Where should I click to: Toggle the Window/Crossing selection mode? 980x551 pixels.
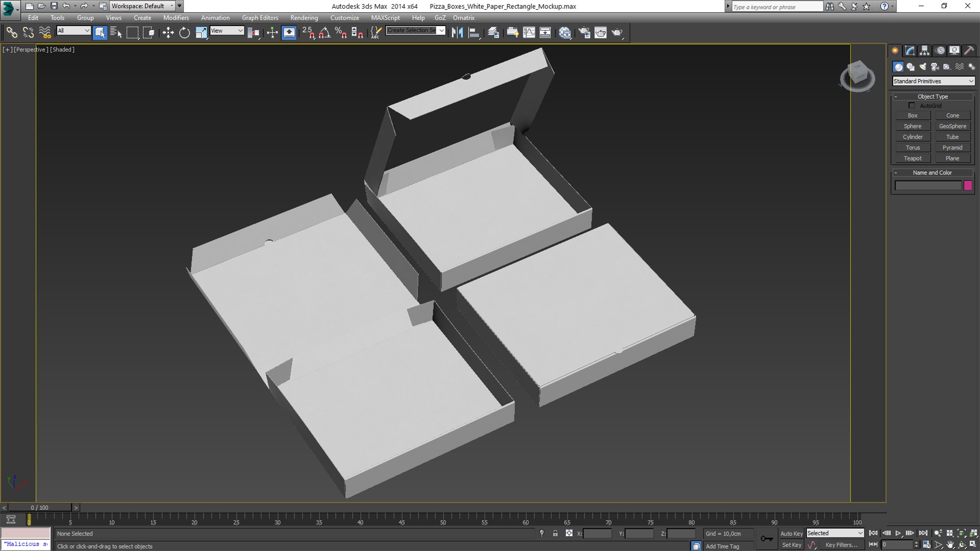(149, 33)
